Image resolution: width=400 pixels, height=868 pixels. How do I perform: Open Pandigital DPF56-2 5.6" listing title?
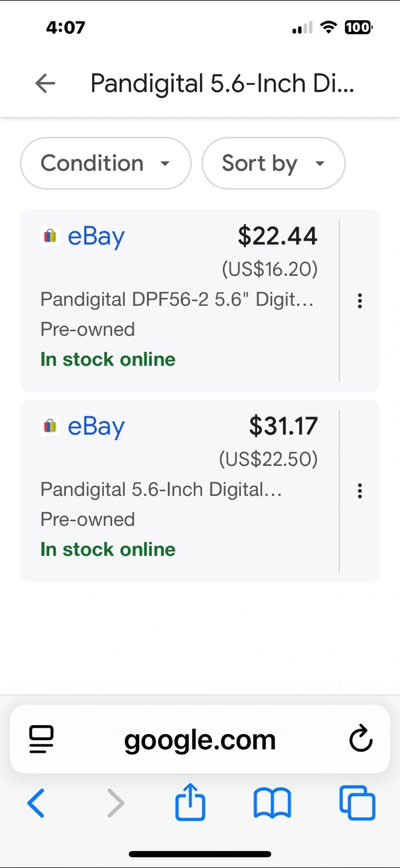tap(177, 299)
